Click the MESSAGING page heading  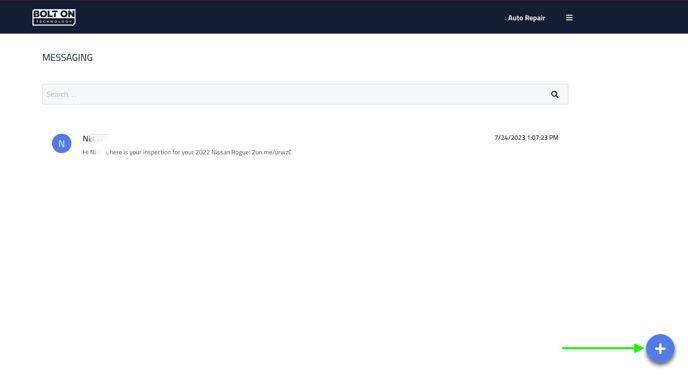68,57
